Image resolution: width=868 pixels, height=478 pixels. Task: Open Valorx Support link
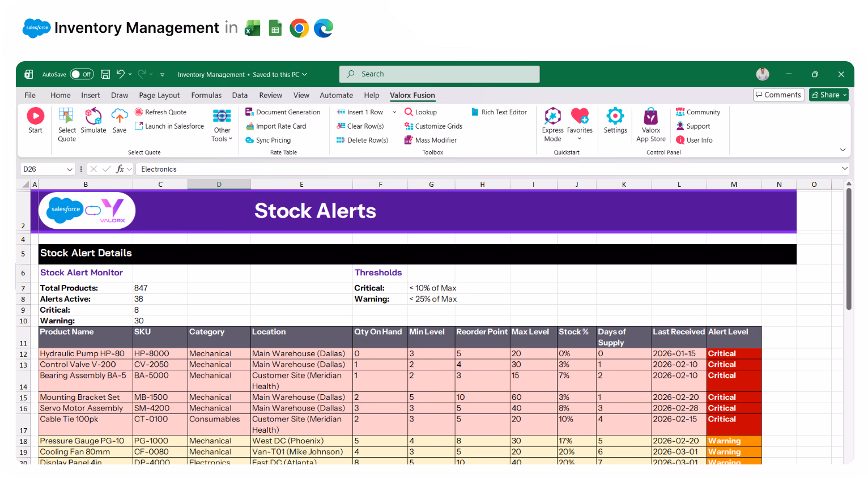click(x=695, y=126)
